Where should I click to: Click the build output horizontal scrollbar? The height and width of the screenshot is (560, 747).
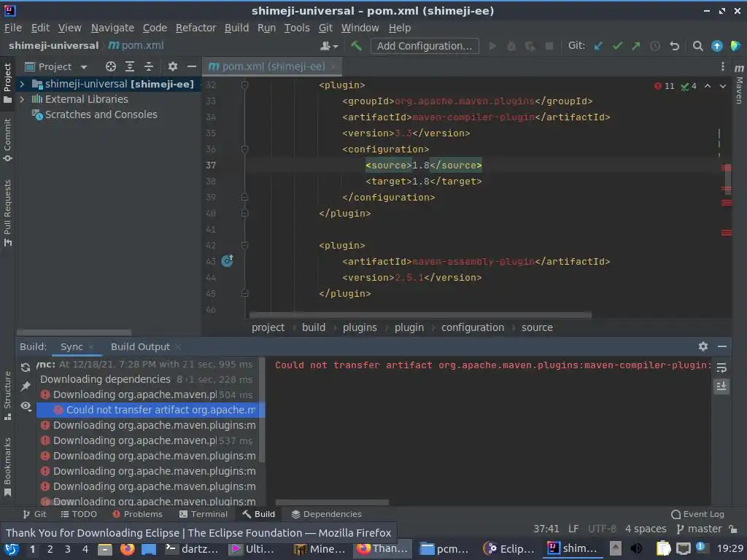[x=332, y=502]
